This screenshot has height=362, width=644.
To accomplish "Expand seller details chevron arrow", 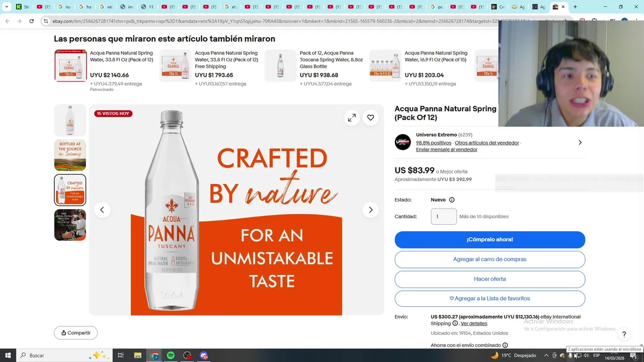I will point(580,142).
